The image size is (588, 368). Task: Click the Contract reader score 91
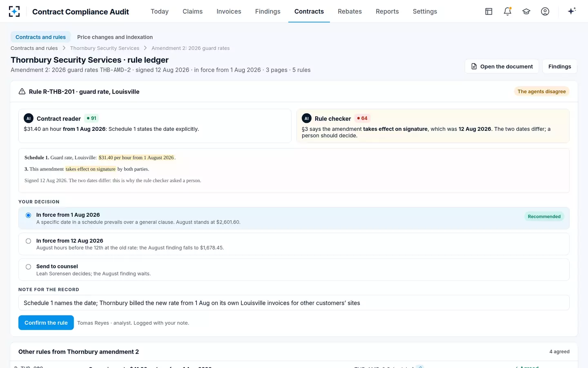pyautogui.click(x=91, y=118)
